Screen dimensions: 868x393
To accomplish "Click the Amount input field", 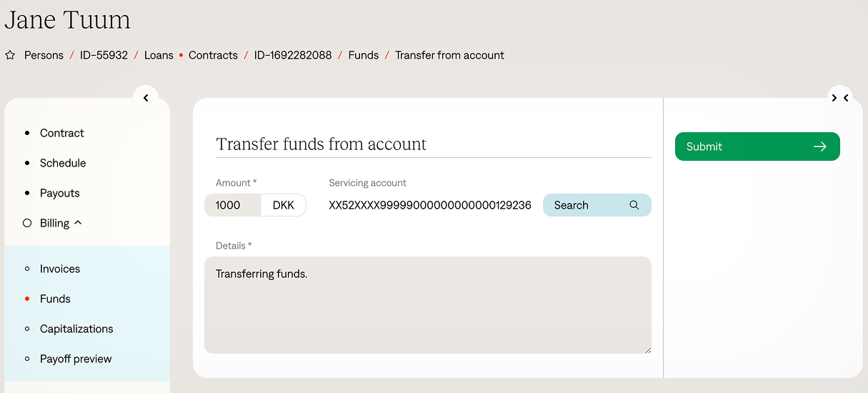I will (x=233, y=205).
